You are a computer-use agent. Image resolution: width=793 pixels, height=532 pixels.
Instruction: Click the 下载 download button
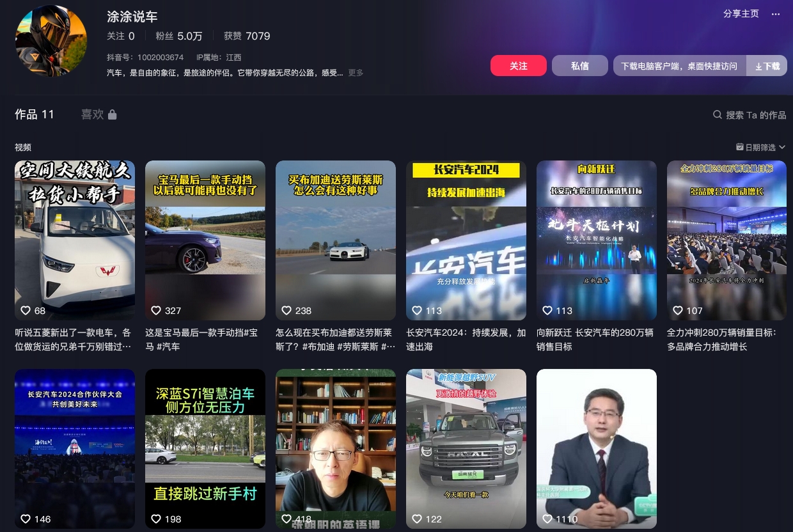[767, 66]
